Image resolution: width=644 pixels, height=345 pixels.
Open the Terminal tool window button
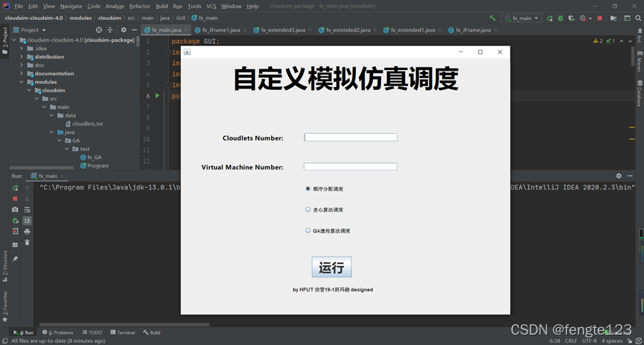122,332
